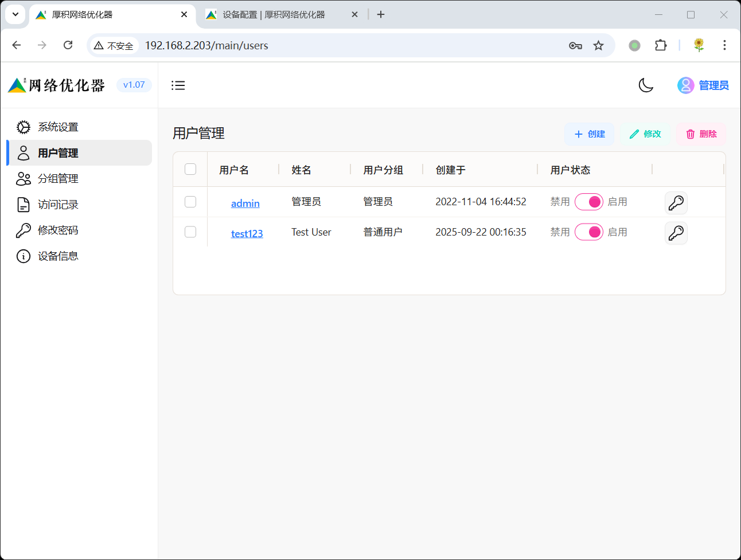The height and width of the screenshot is (560, 741).
Task: Tick the select-all checkbox in table header
Action: click(190, 169)
